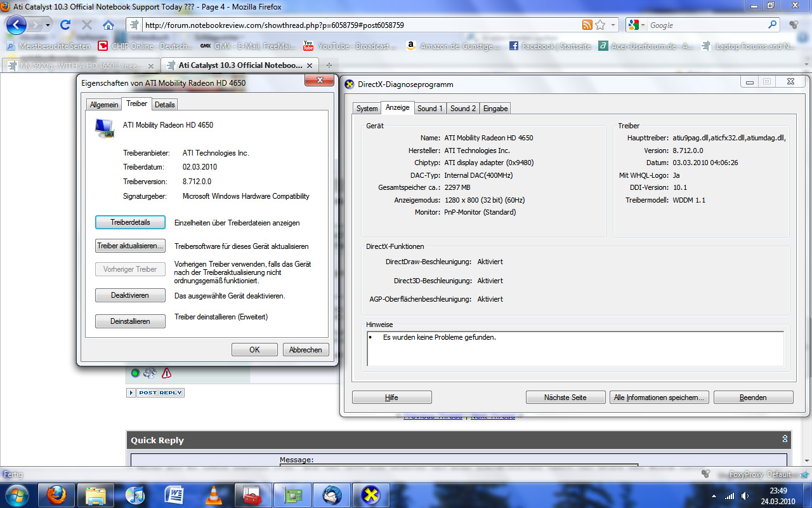
Task: Click the Device Manager taskbar icon
Action: tap(292, 495)
